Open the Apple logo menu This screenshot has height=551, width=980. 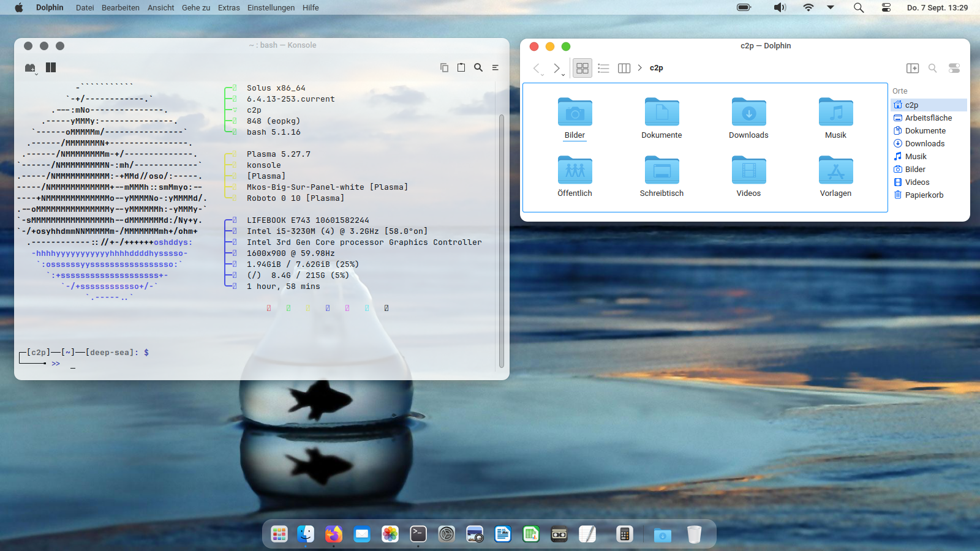coord(19,7)
